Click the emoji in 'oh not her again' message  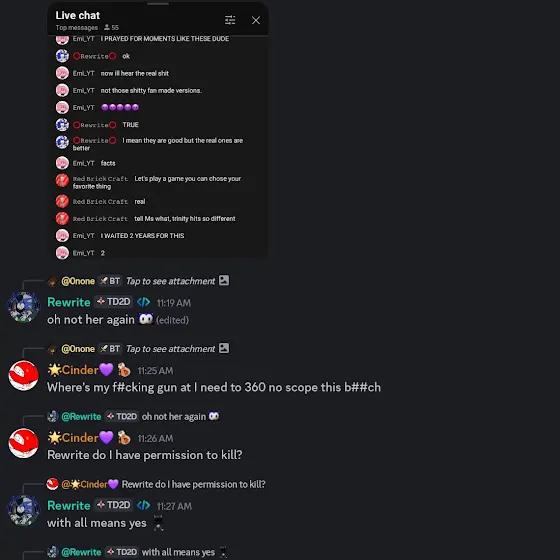click(146, 319)
